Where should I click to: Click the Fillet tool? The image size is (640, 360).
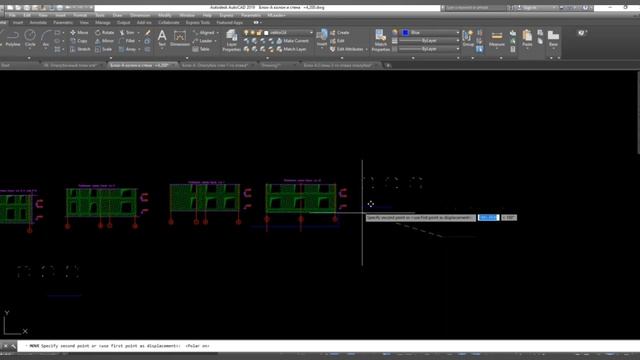[127, 41]
